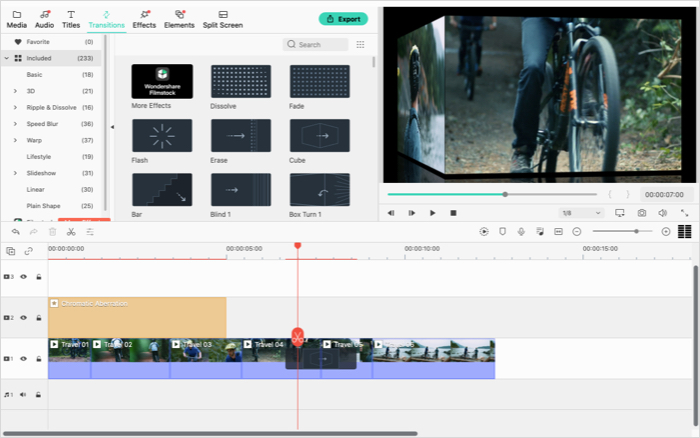The image size is (700, 438).
Task: Select the Cube transition thumbnail
Action: [320, 136]
